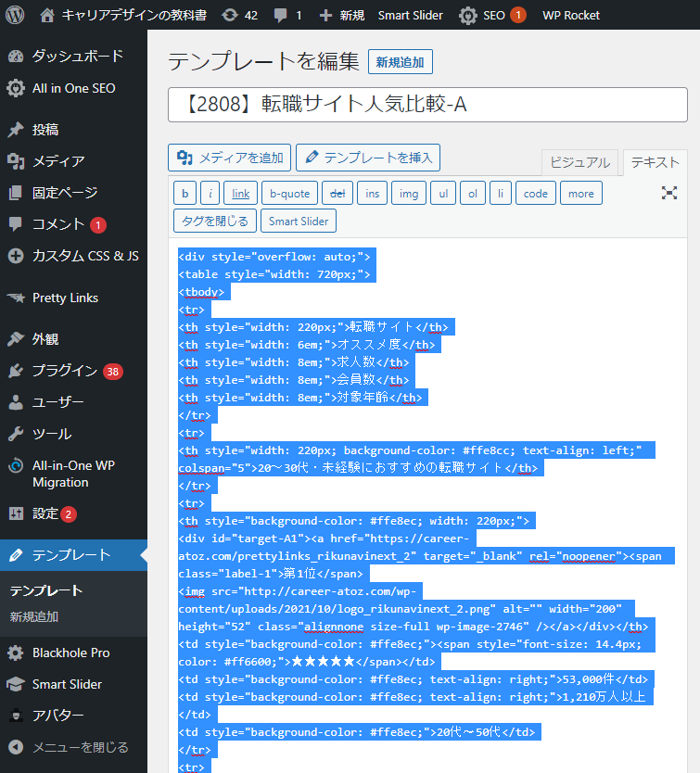
Task: Collapse the menu with メニューを閉じる
Action: pyautogui.click(x=80, y=747)
